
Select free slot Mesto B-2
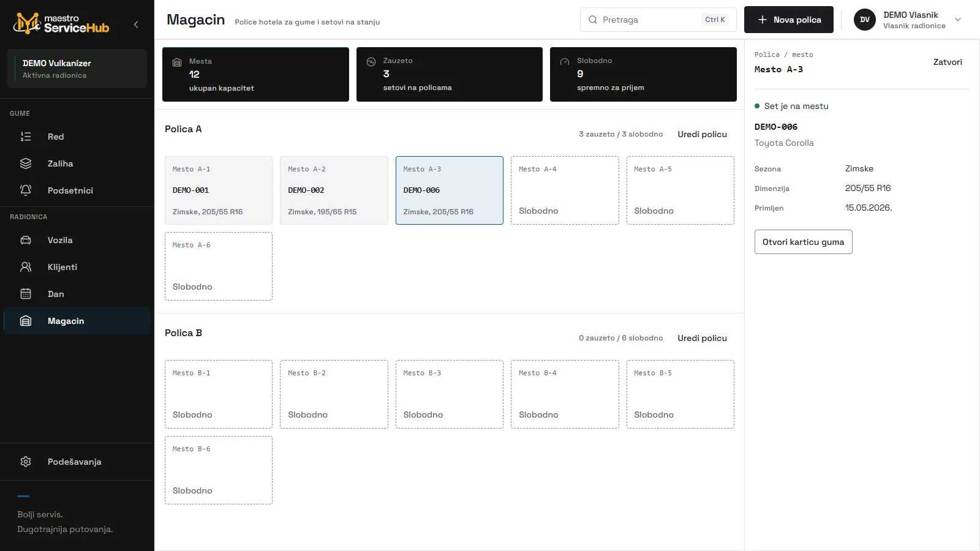(334, 394)
